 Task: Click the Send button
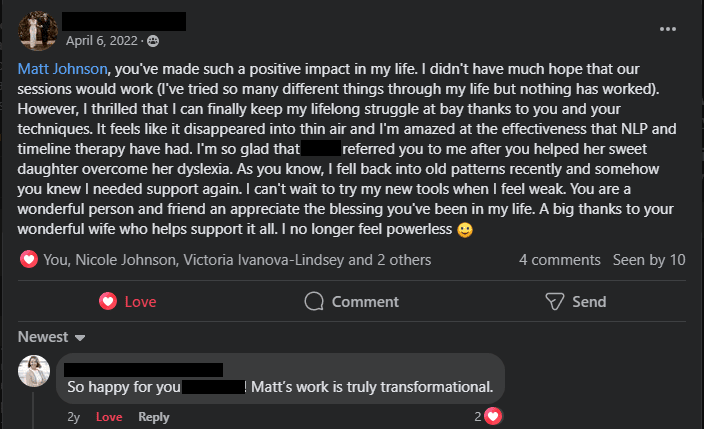pos(575,301)
